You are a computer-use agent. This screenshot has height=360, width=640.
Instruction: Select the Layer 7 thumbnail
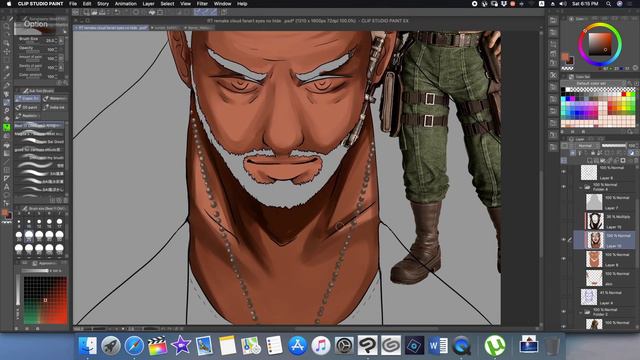click(x=594, y=202)
